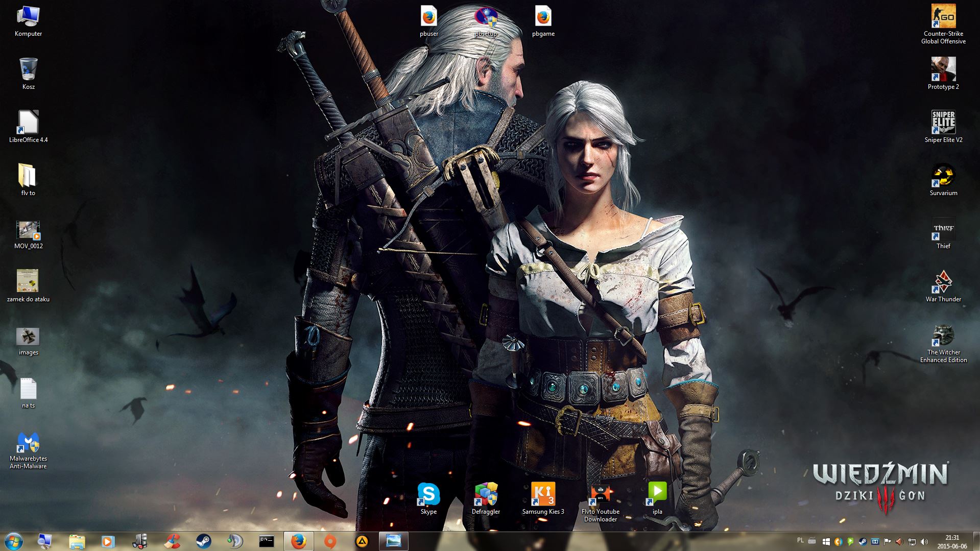This screenshot has height=551, width=980.
Task: Open Origin from the taskbar
Action: pos(330,541)
